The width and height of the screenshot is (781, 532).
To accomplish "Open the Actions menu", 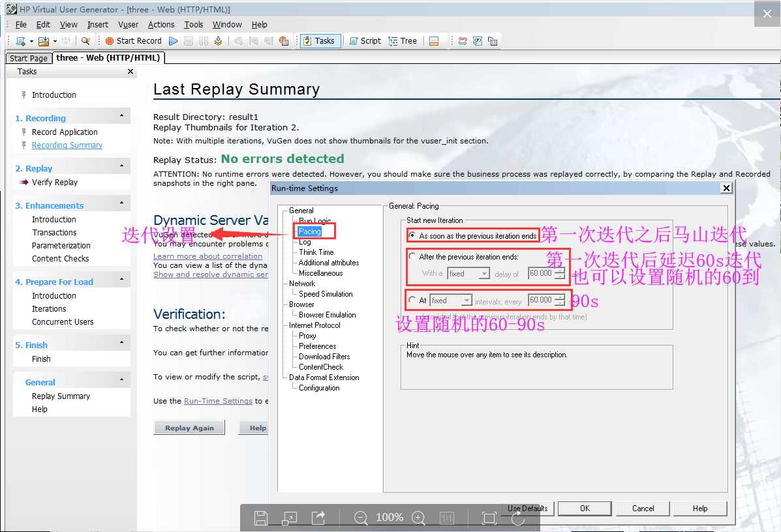I will pos(161,24).
